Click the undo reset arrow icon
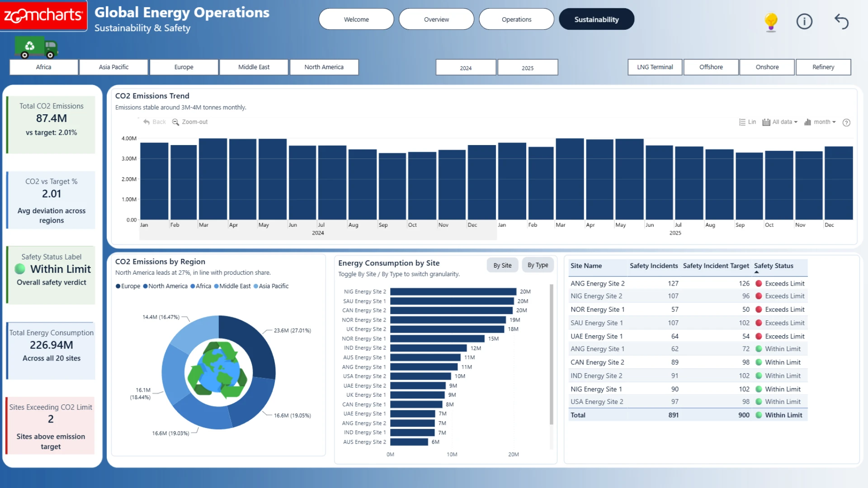 coord(841,21)
